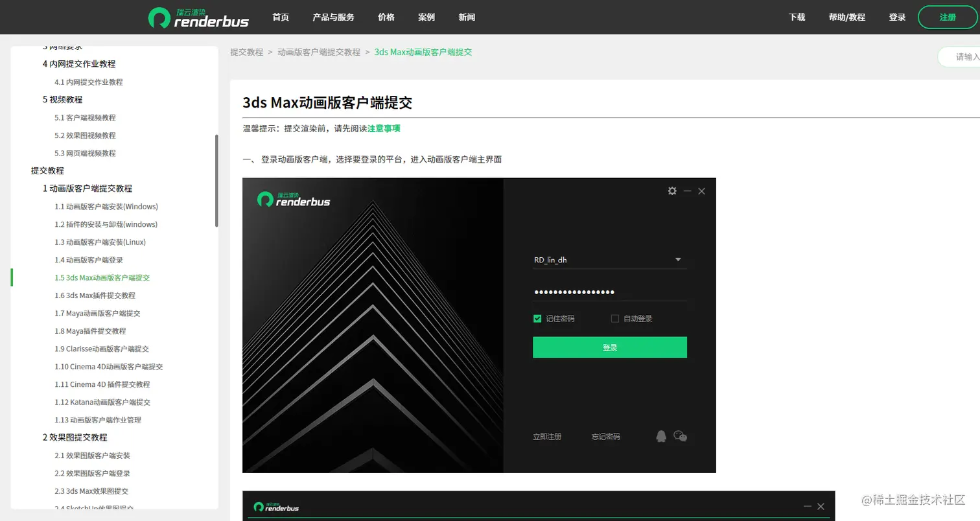Screen dimensions: 980x521
Task: Open settings gear in login window
Action: click(x=672, y=191)
